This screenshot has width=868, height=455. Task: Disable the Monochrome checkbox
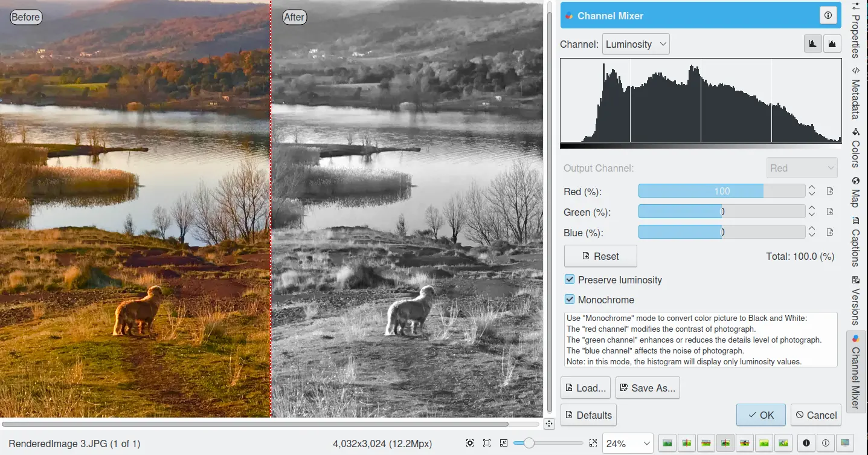(570, 300)
